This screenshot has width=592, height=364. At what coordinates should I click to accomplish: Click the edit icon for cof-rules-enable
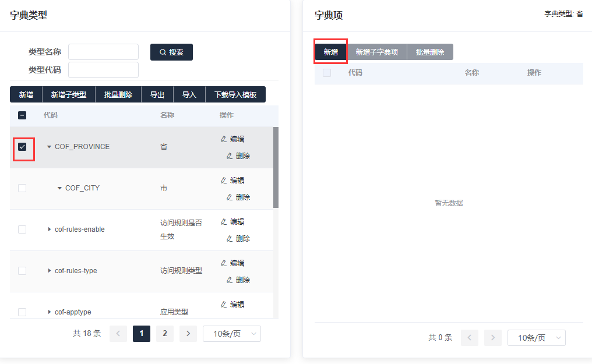tap(224, 222)
